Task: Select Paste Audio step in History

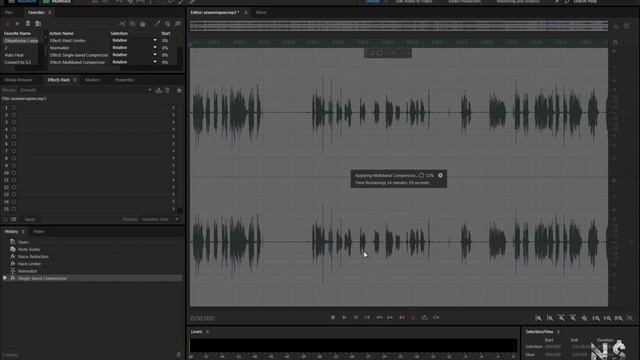Action: [29, 249]
